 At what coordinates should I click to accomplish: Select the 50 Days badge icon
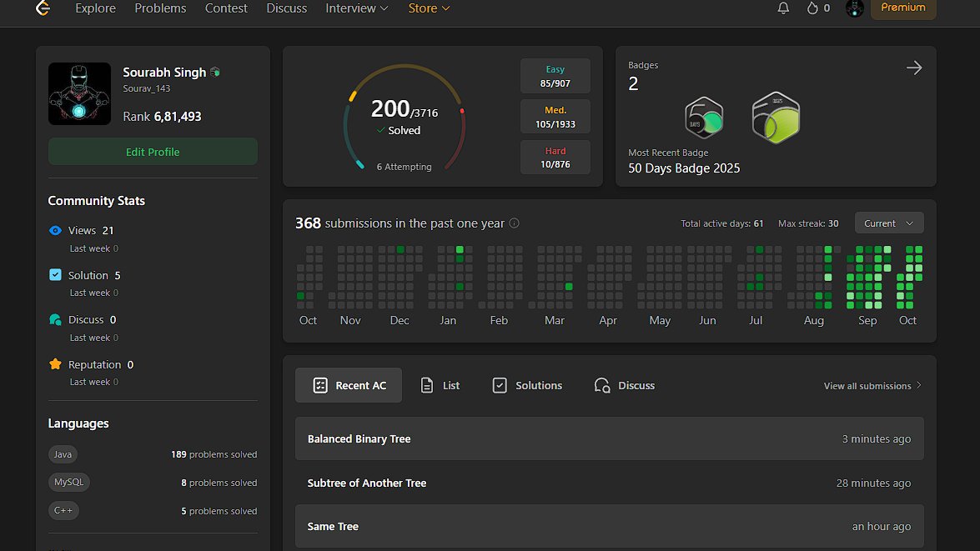[704, 118]
